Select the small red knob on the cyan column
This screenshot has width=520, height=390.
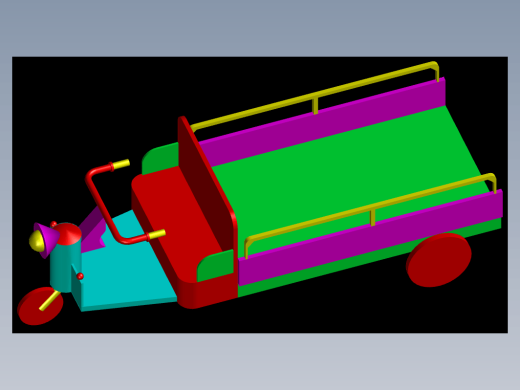tap(80, 276)
